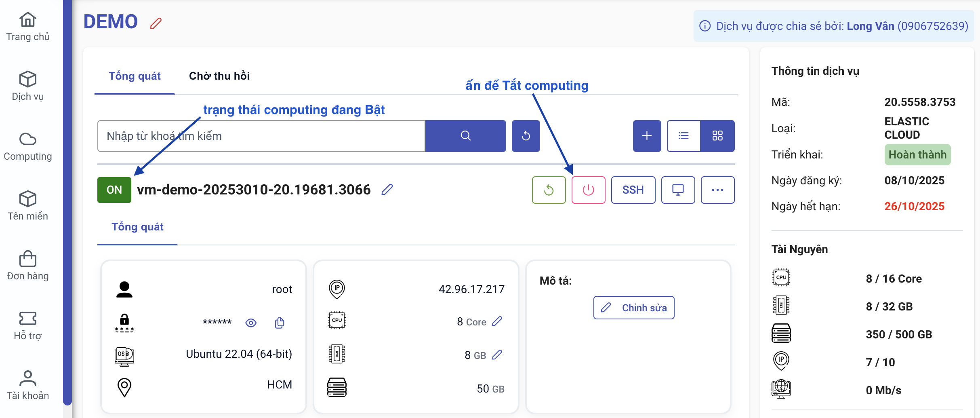Click the keyword search input field

pyautogui.click(x=261, y=136)
